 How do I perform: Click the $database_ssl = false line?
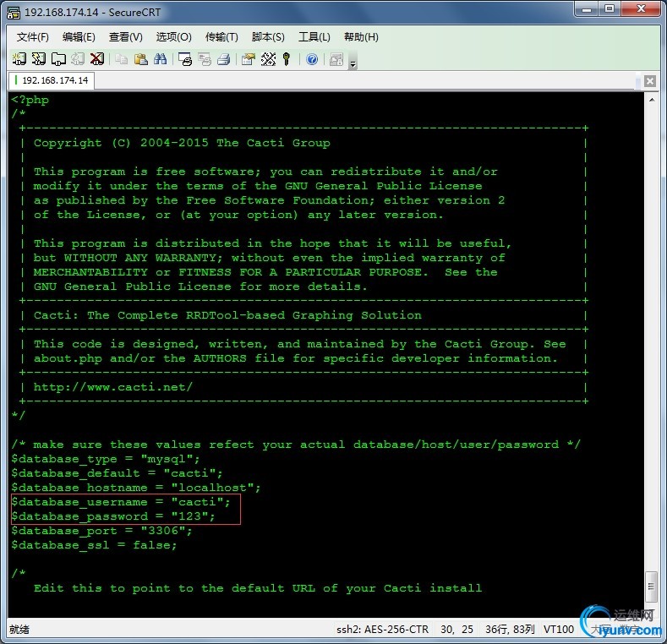tap(94, 545)
